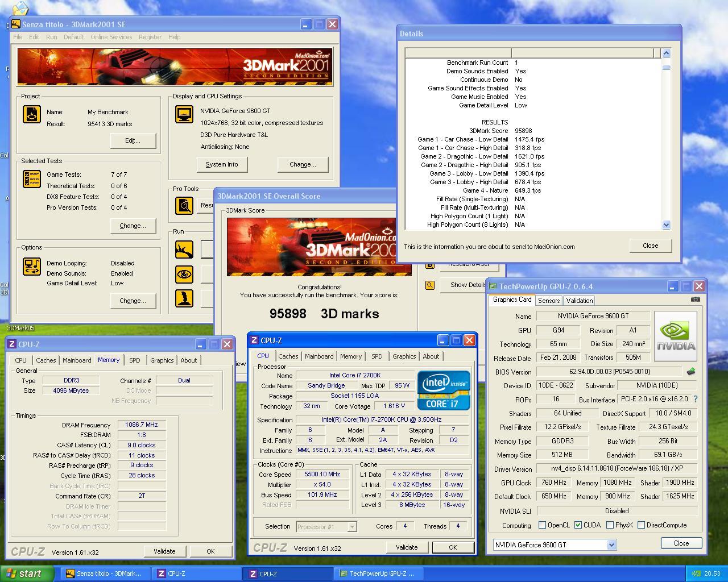Screen dimensions: 728x582
Task: Click the Run game joystick icon
Action: click(184, 298)
